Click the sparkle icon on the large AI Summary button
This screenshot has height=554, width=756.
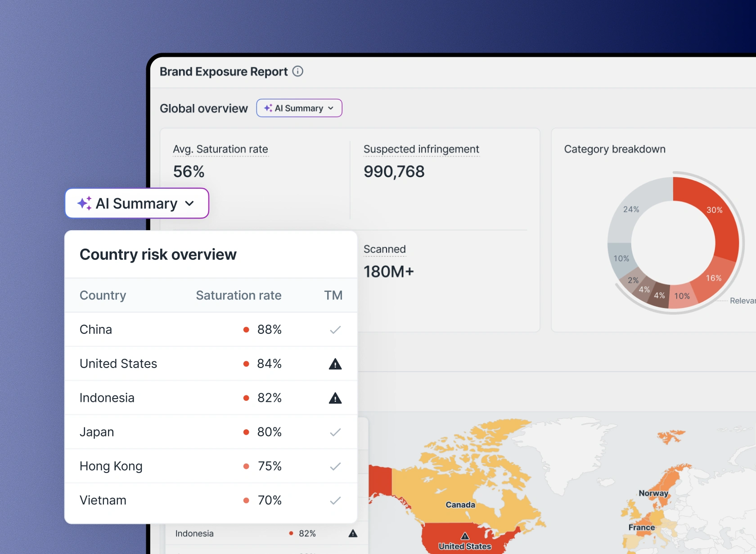pyautogui.click(x=85, y=203)
